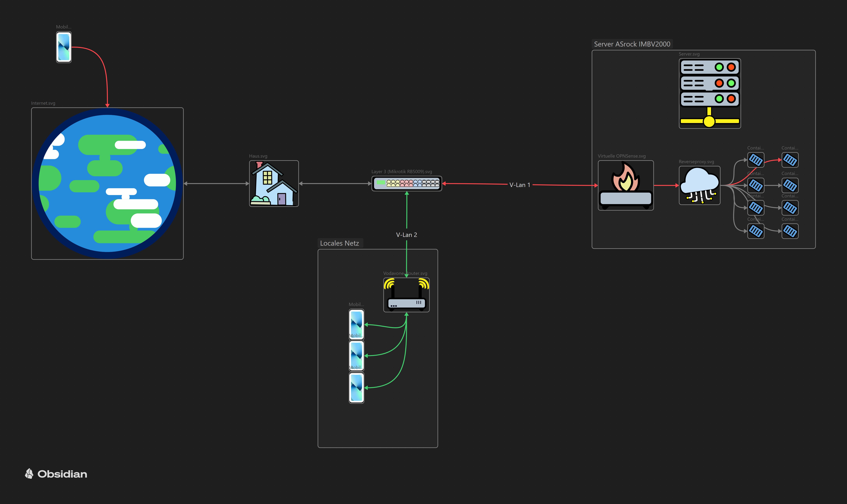
Task: Click the Server rack icon
Action: [x=710, y=93]
